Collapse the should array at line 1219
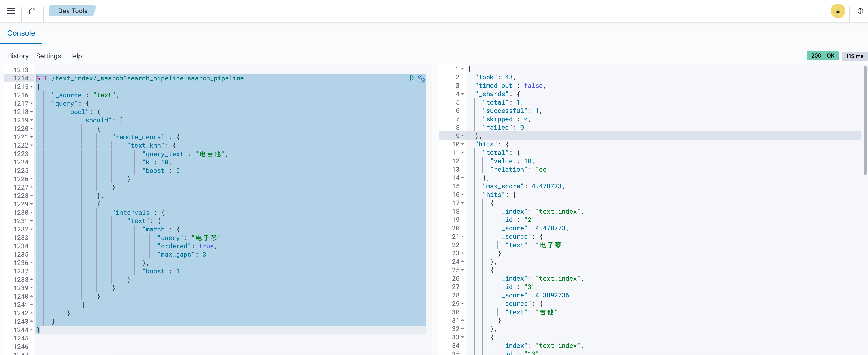The width and height of the screenshot is (868, 355). click(x=32, y=120)
